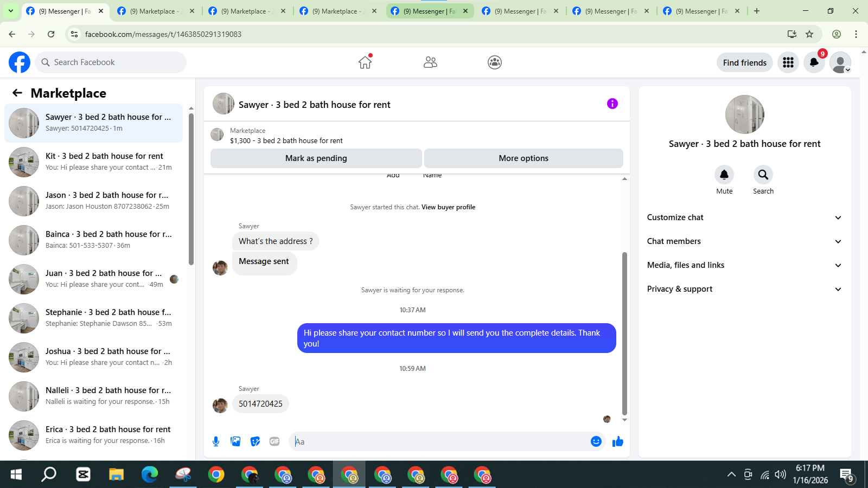868x488 pixels.
Task: Open Erica conversation in the list
Action: point(93,435)
